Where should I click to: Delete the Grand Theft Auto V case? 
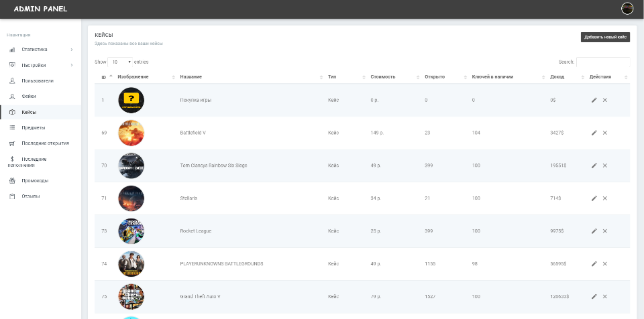point(604,296)
